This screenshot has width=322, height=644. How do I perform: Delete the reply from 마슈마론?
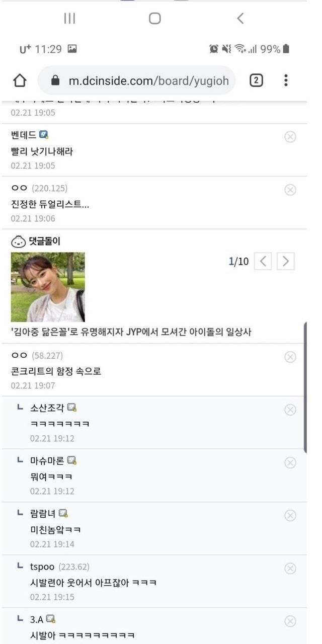coord(290,462)
